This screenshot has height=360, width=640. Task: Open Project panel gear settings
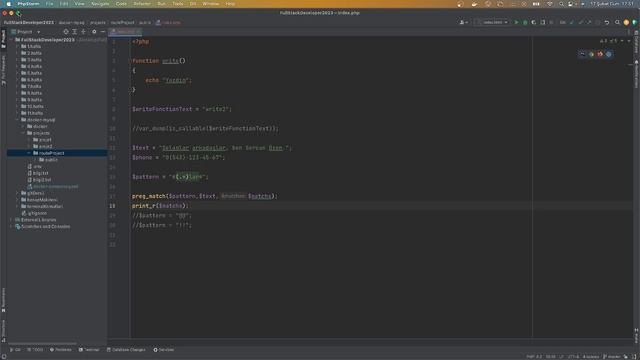pyautogui.click(x=94, y=31)
